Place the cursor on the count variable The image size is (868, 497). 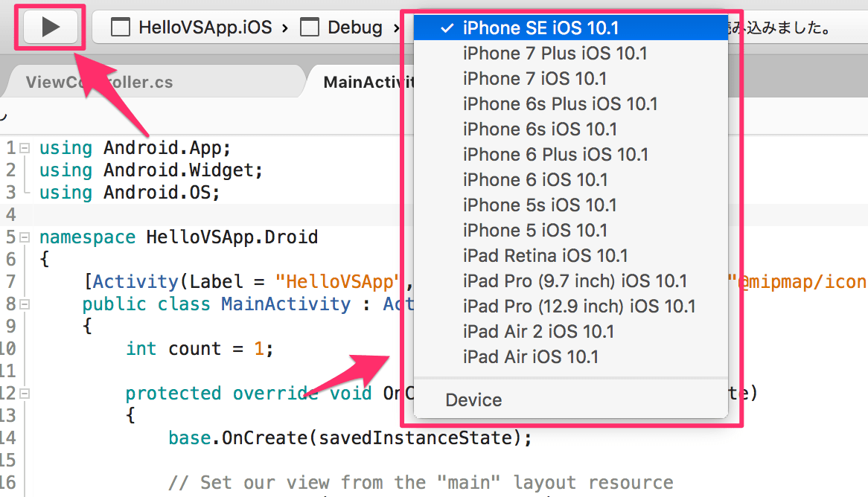(x=194, y=348)
